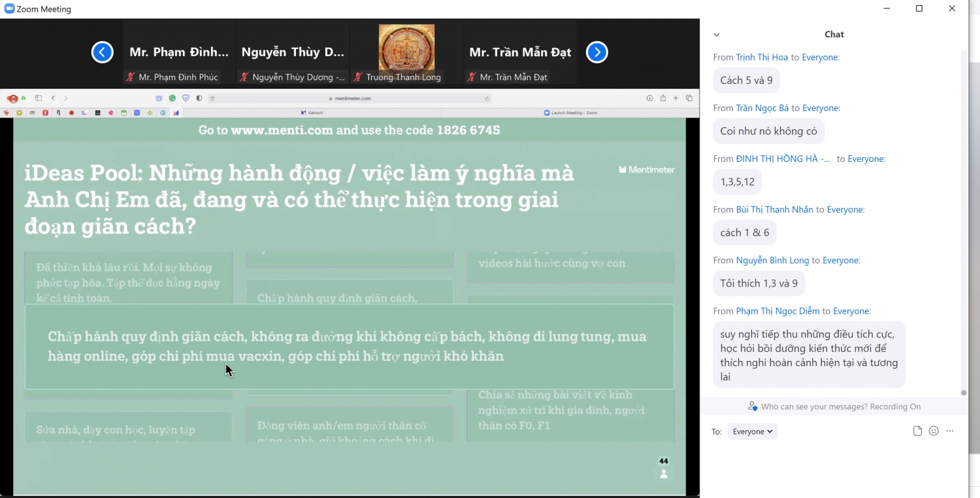The height and width of the screenshot is (498, 980).
Task: Click the Launch Meeting - Zoom tab
Action: coord(570,113)
